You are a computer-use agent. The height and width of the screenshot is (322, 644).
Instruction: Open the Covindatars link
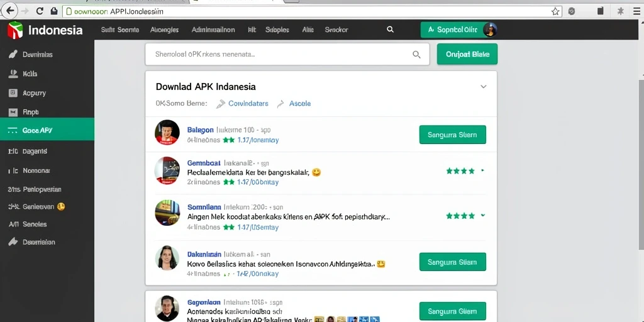[248, 104]
